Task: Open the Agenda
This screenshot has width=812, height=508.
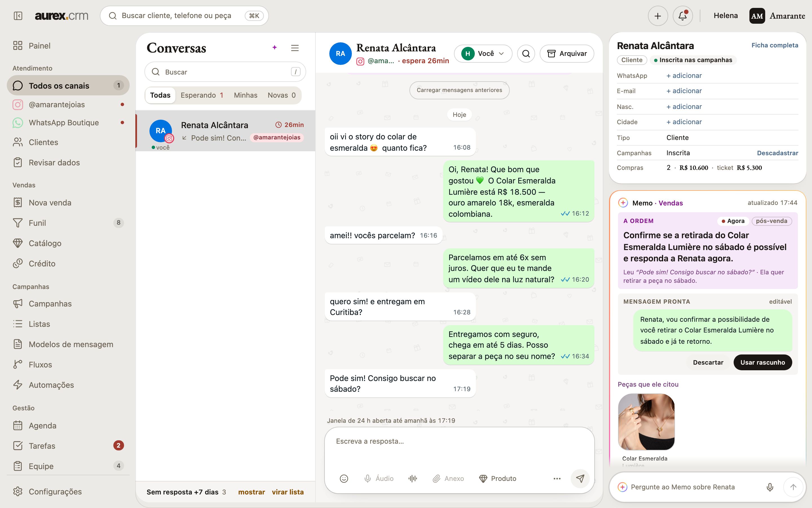Action: point(68,425)
